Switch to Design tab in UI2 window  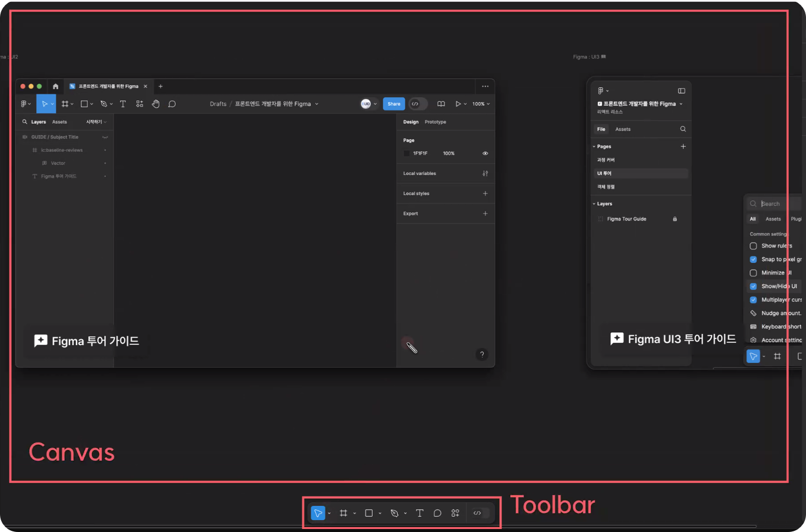[x=411, y=122]
